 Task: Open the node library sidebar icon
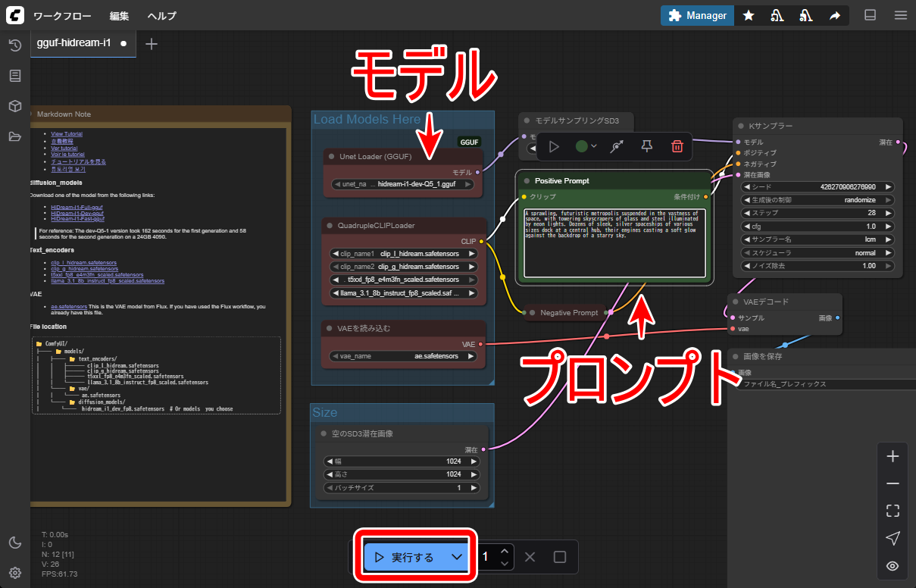pyautogui.click(x=14, y=76)
